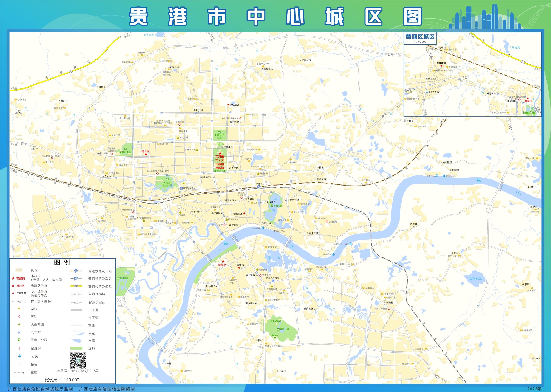Viewport: 551px width, 392px height.
Task: Select the shopping basket icon in the legend
Action: 19,324
